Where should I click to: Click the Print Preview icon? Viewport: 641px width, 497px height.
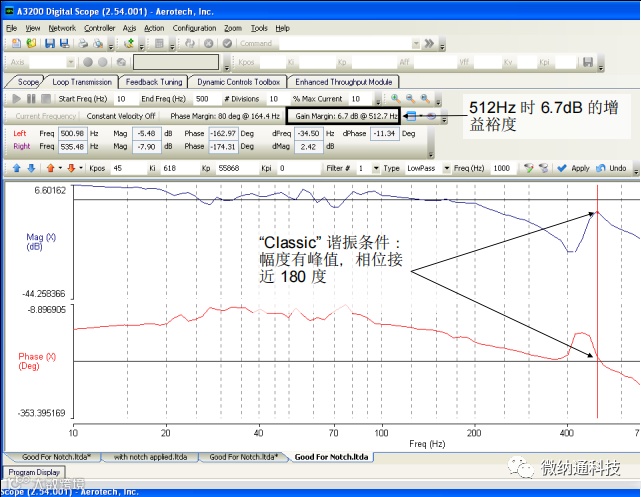(98, 43)
